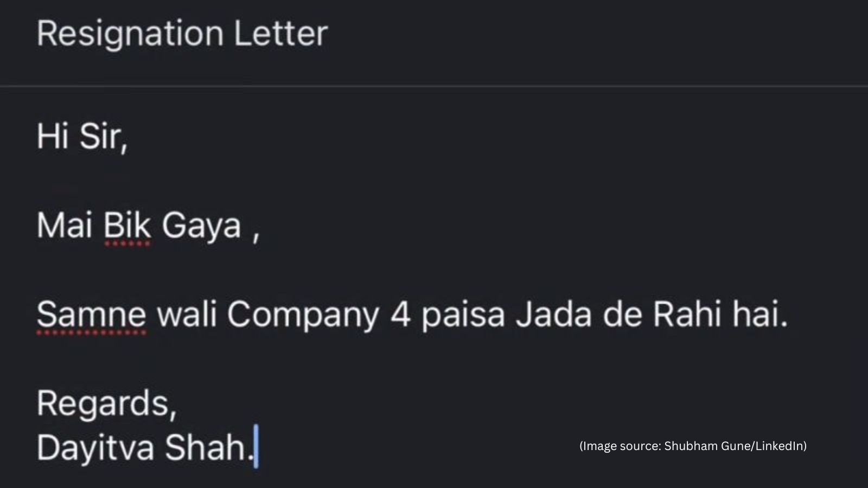Select the misspelled word Bik
This screenshot has height=488, width=868.
click(x=127, y=226)
